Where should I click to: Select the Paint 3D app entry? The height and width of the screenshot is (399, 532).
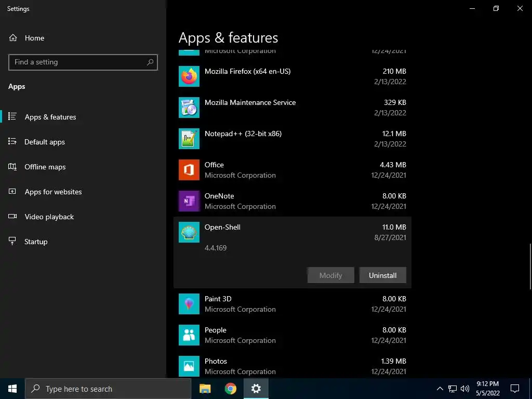[x=292, y=304]
